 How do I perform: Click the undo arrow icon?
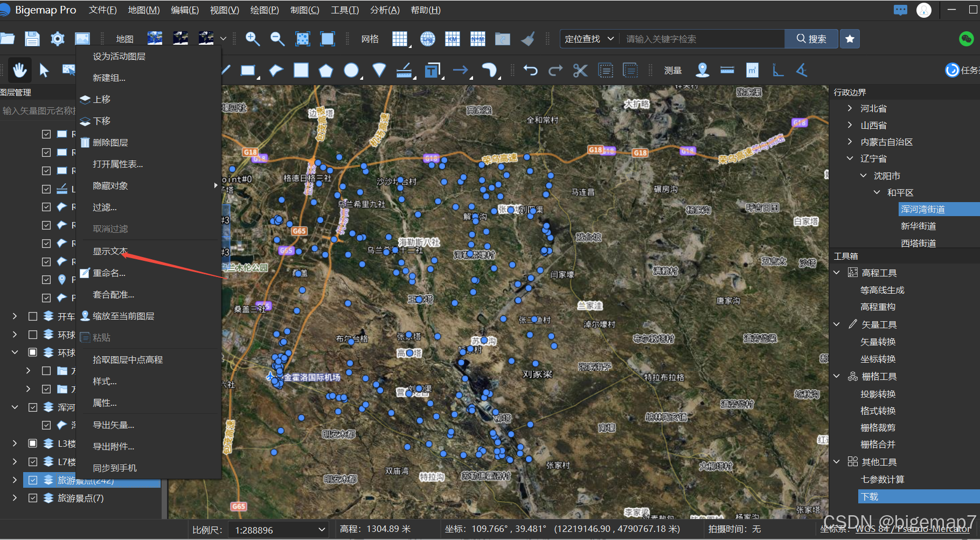[530, 70]
